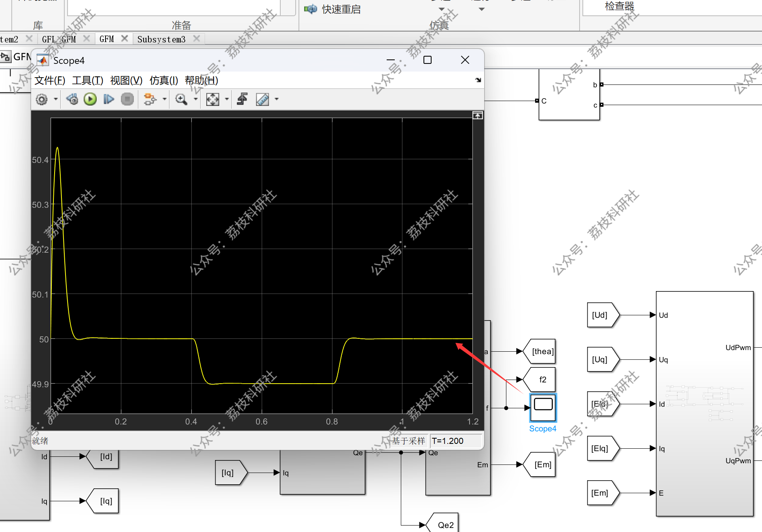Click the model browser icon beside GFM
Screen dimensions: 762x532
[x=6, y=57]
